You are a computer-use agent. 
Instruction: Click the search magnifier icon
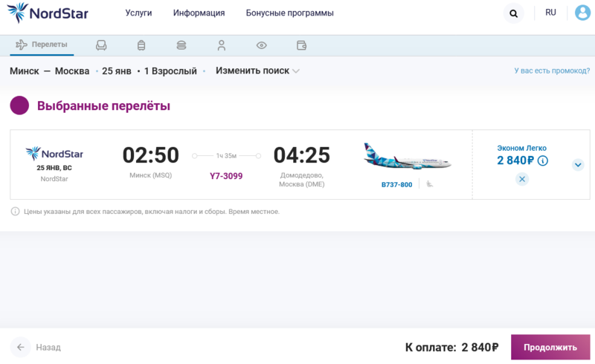point(513,13)
